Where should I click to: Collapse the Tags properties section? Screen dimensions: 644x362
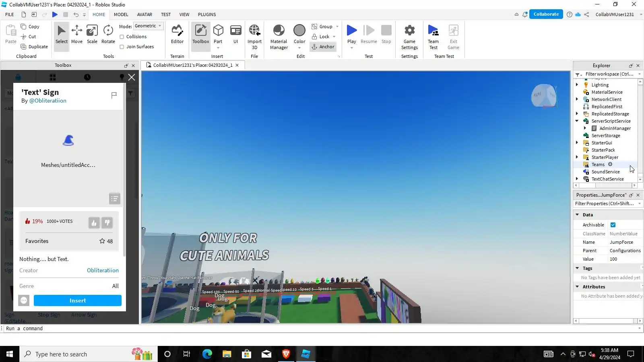[x=577, y=268]
